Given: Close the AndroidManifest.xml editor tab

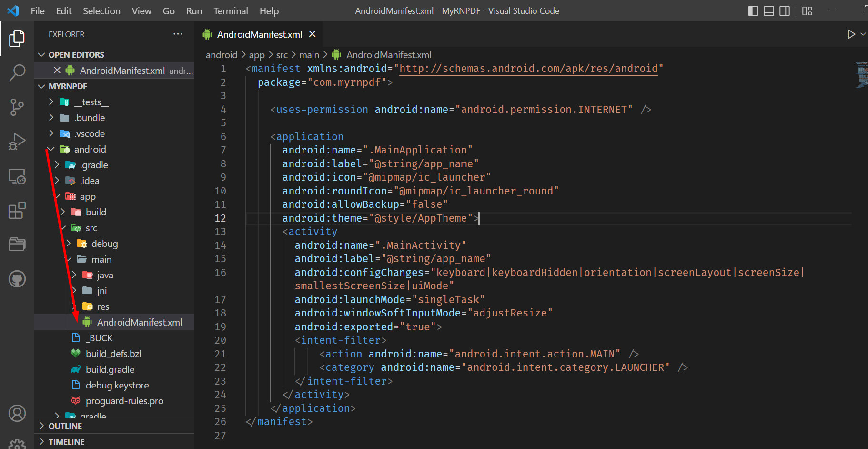Looking at the screenshot, I should [313, 34].
